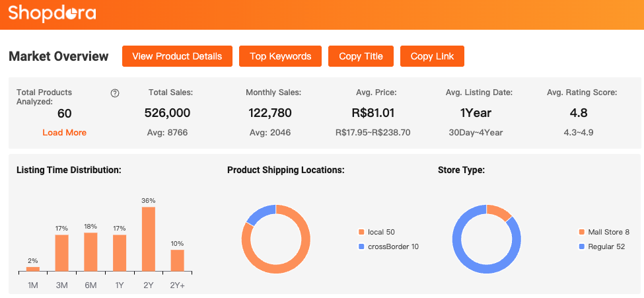The height and width of the screenshot is (298, 644).
Task: Click the 2Y+ bar showing 10%
Action: (x=177, y=260)
